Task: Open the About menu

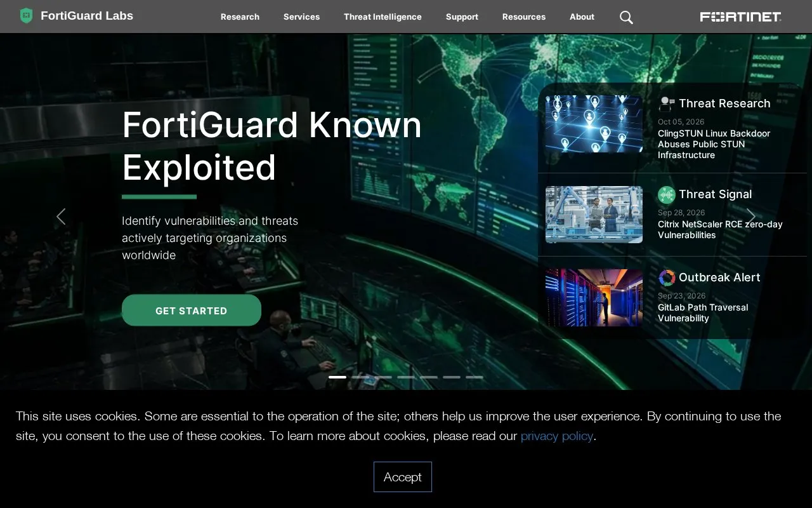Action: [x=582, y=17]
